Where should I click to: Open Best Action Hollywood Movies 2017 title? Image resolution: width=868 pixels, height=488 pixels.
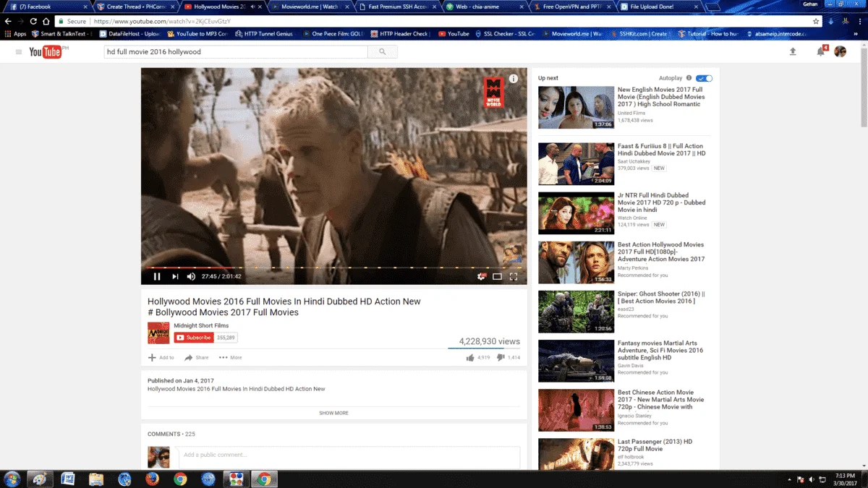click(661, 252)
